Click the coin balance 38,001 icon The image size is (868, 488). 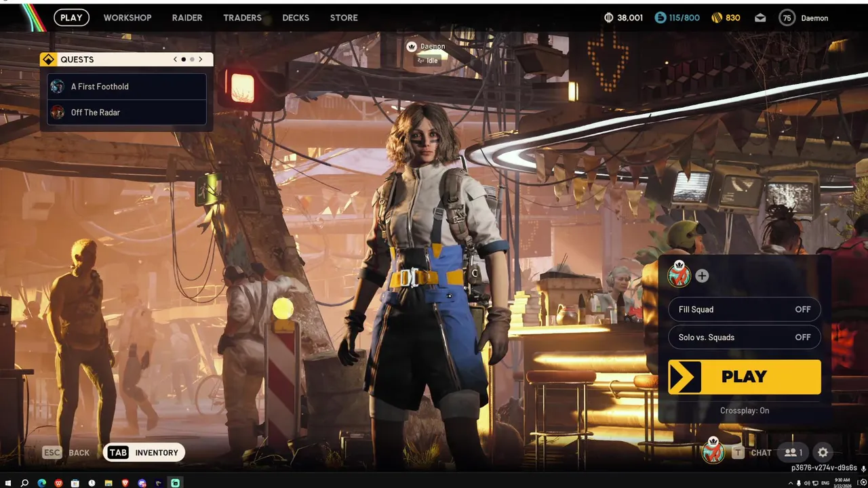(x=608, y=18)
